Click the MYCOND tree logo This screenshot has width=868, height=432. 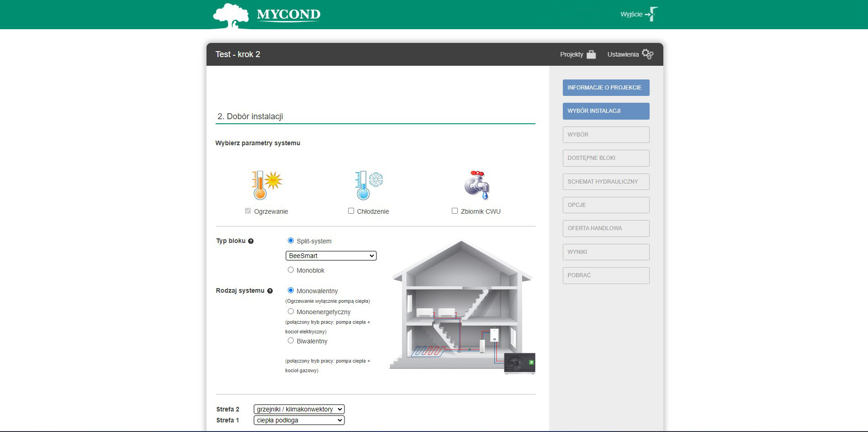pos(231,16)
